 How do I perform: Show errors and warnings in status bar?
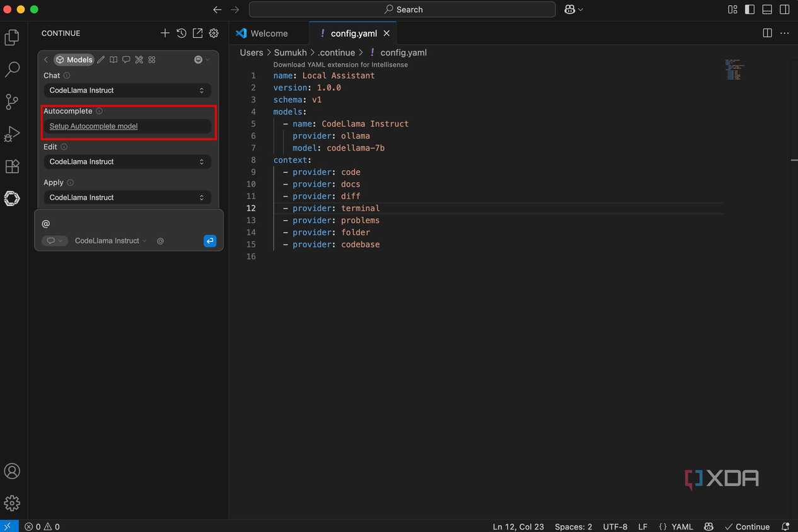click(x=42, y=527)
